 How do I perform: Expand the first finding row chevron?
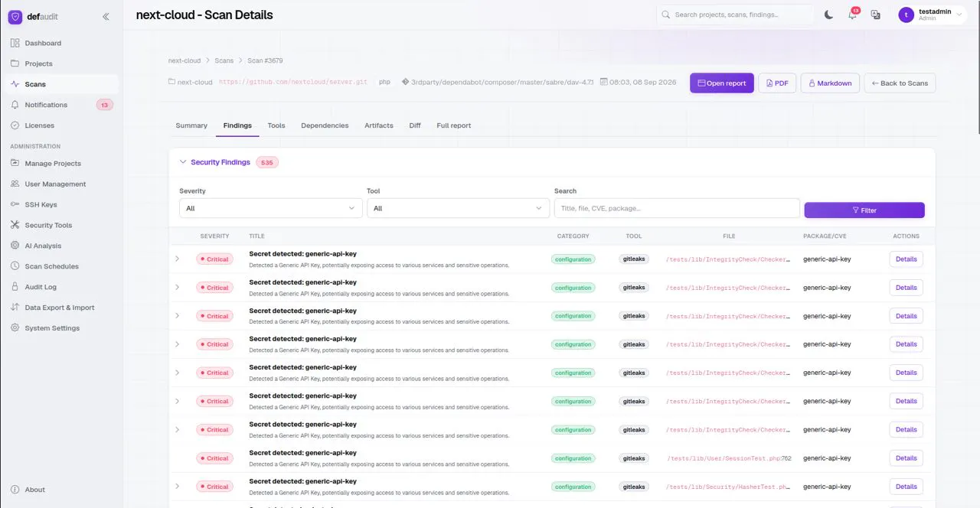coord(177,259)
